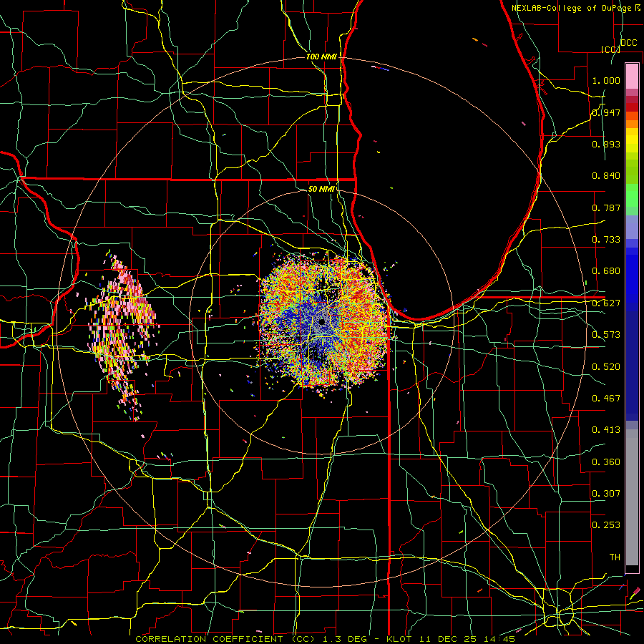Click the DCC label above the color scale
This screenshot has height=644, width=644.
628,43
